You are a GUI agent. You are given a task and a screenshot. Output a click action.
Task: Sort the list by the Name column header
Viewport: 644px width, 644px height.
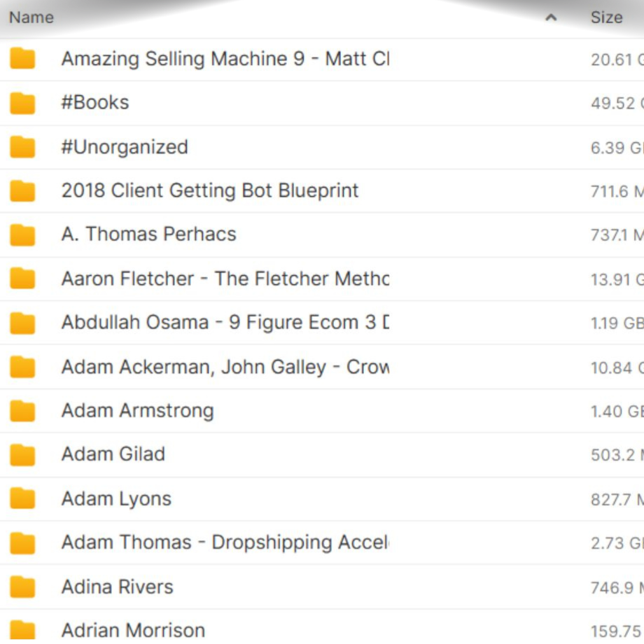coord(31,17)
